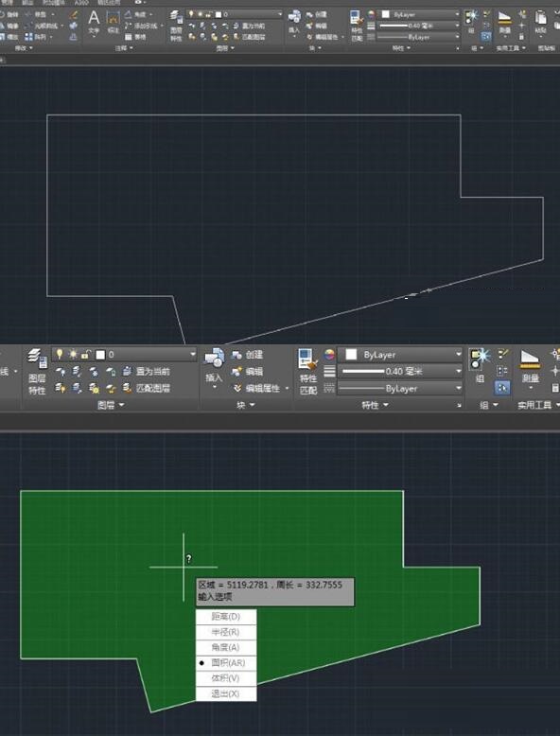Screen dimensions: 560x736
Task: Choose 距离(D) from measure menu
Action: click(x=226, y=616)
